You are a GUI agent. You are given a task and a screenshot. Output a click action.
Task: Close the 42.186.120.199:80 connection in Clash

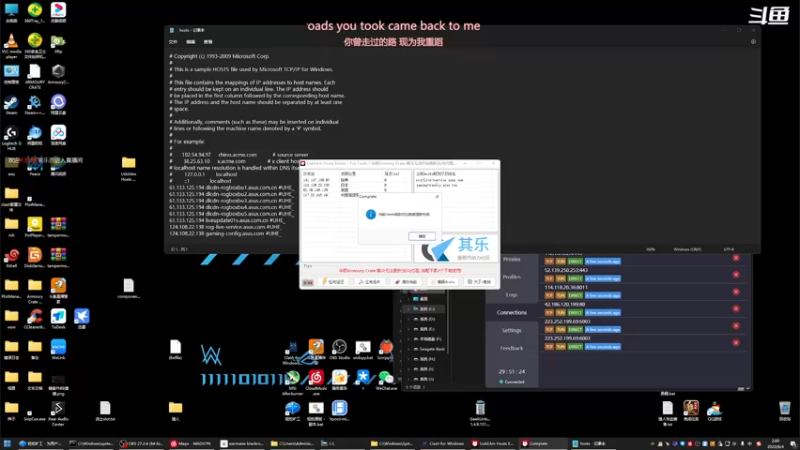point(736,308)
